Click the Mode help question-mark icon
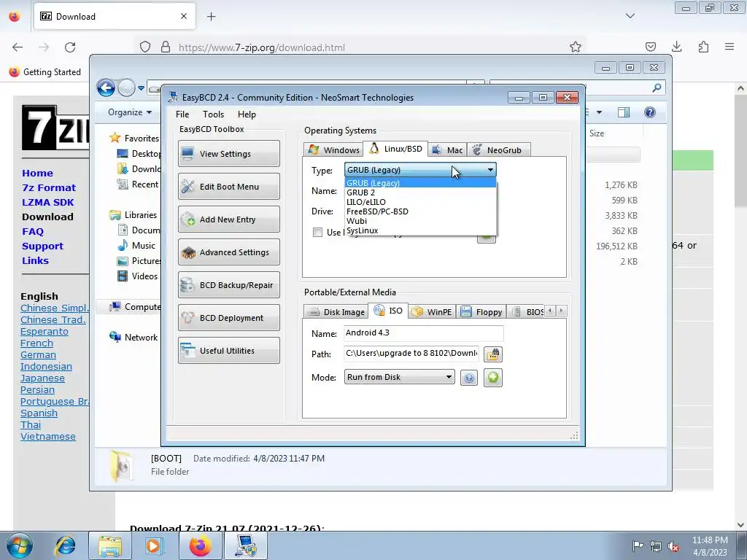 (x=469, y=378)
